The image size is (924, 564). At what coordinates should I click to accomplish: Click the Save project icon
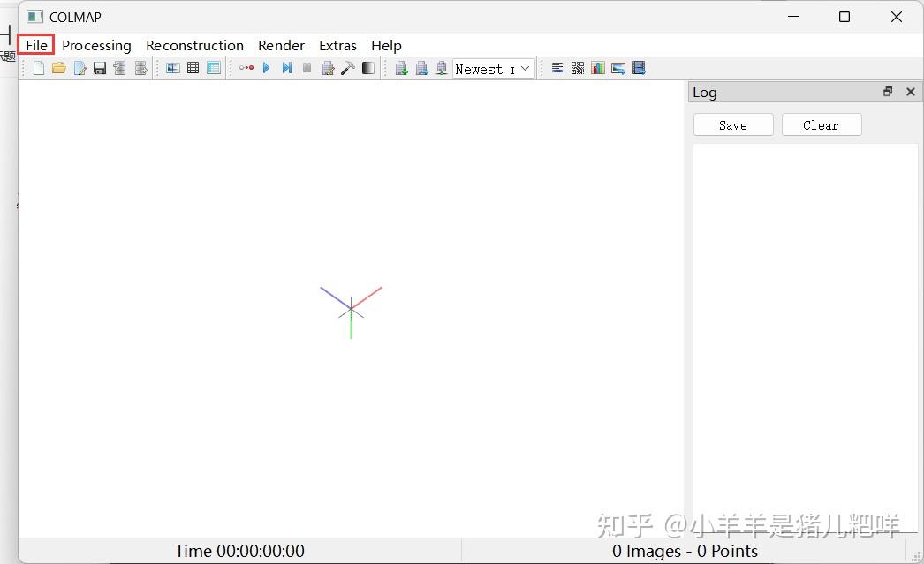(x=99, y=68)
